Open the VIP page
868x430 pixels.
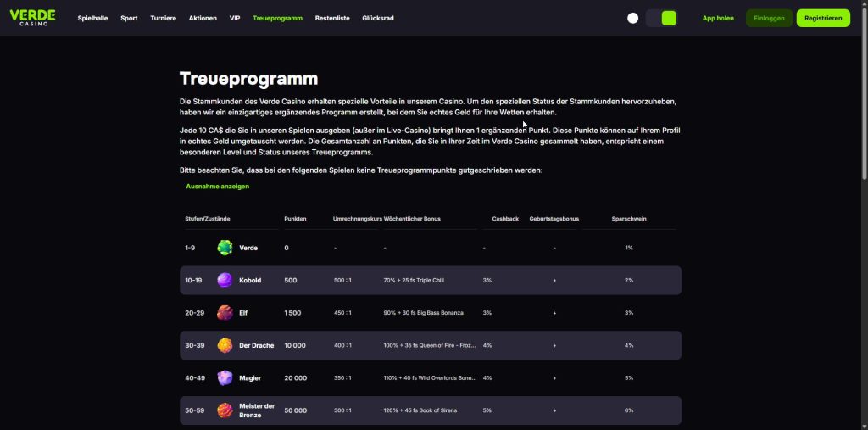click(235, 19)
